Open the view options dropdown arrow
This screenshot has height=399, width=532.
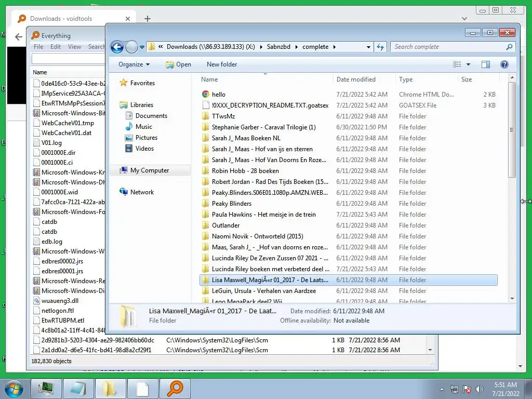pos(468,64)
